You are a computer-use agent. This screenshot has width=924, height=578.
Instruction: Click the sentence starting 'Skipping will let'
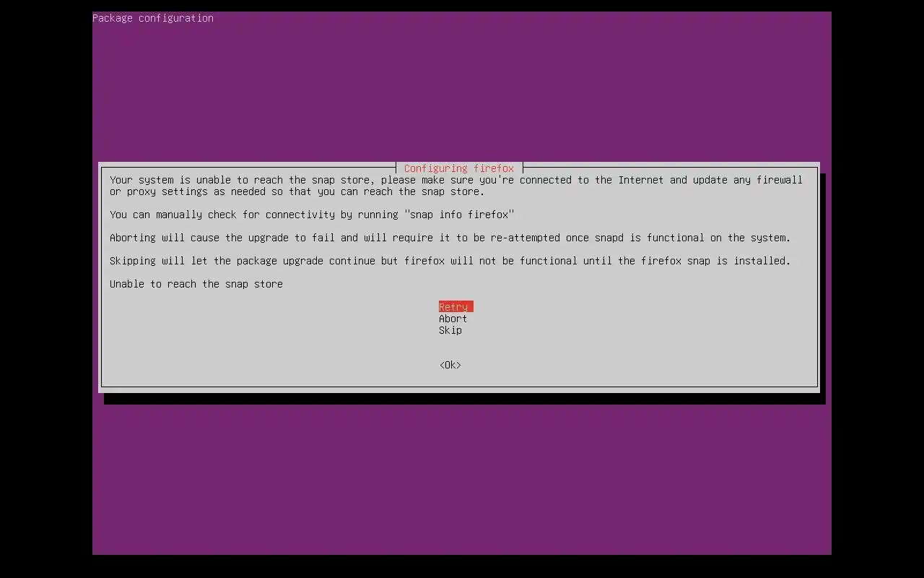click(450, 261)
